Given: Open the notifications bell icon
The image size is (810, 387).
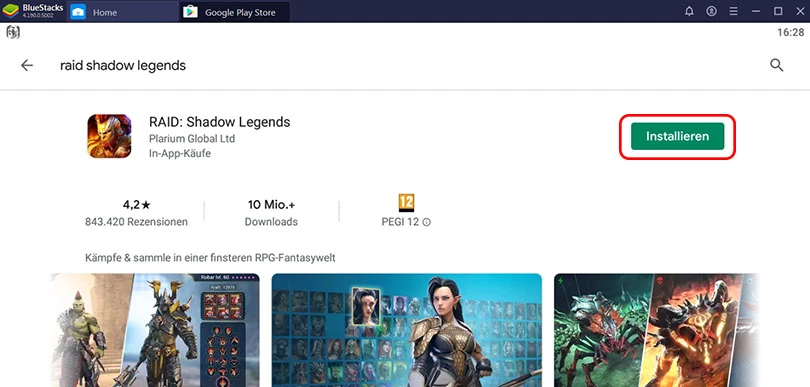Looking at the screenshot, I should [689, 11].
